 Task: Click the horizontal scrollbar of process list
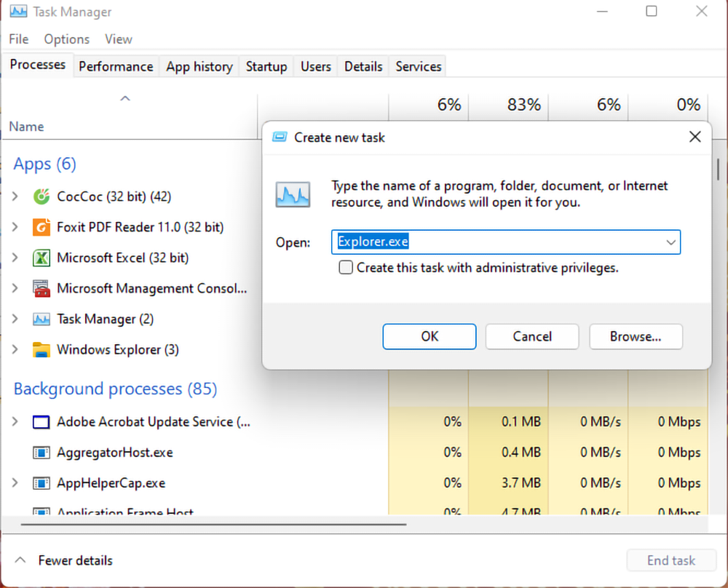tap(213, 525)
